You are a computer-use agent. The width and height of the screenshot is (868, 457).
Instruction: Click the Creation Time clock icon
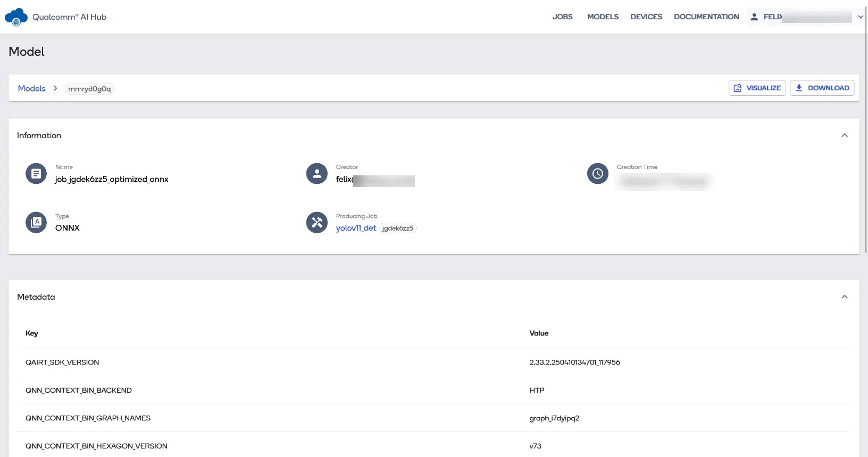tap(598, 174)
